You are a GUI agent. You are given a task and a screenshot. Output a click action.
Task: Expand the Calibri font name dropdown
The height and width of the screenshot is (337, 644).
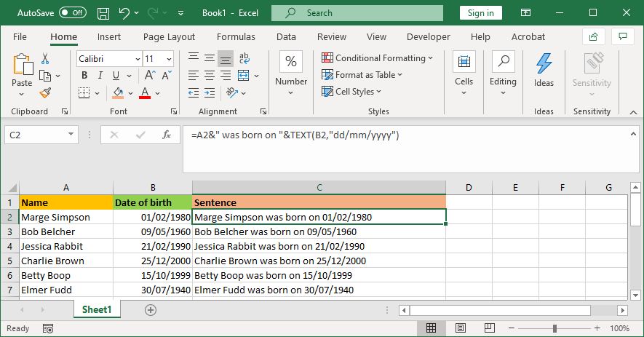click(x=138, y=58)
